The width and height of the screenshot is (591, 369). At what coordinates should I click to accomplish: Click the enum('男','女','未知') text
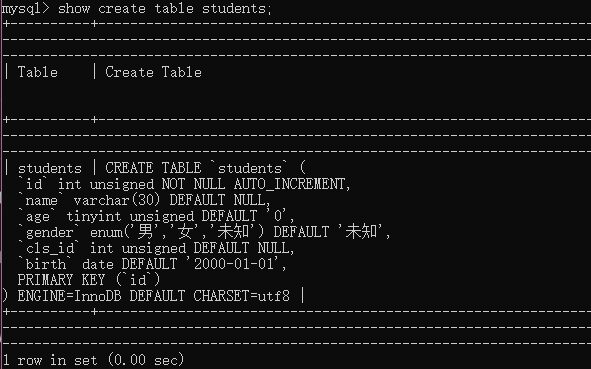[177, 231]
